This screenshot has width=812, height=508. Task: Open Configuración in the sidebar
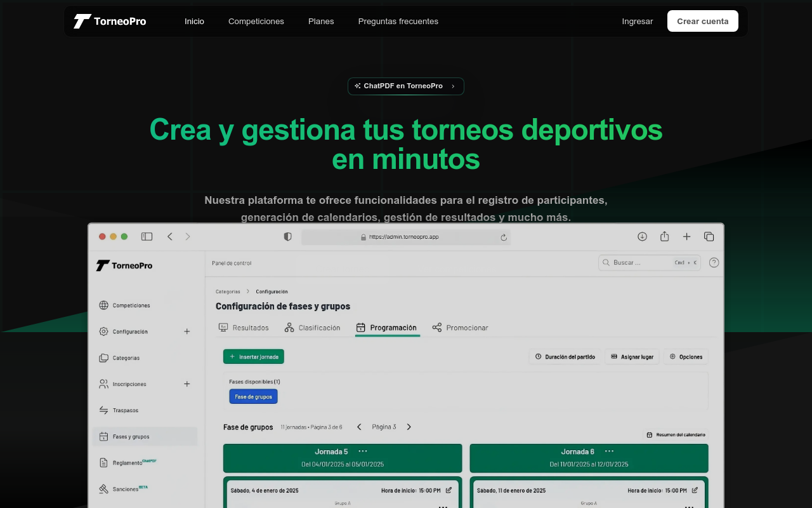[124, 331]
